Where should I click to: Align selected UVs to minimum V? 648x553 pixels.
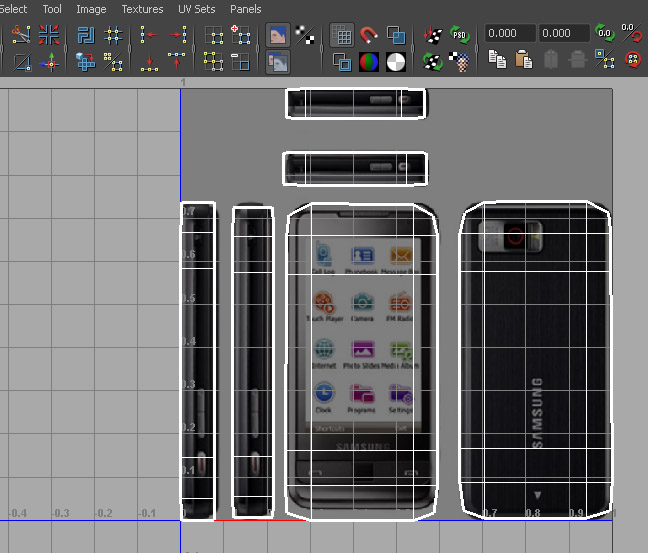coord(149,62)
